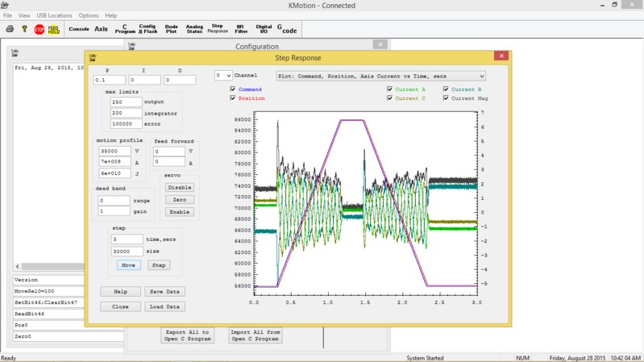
Task: Open the USB Locations menu
Action: click(54, 15)
